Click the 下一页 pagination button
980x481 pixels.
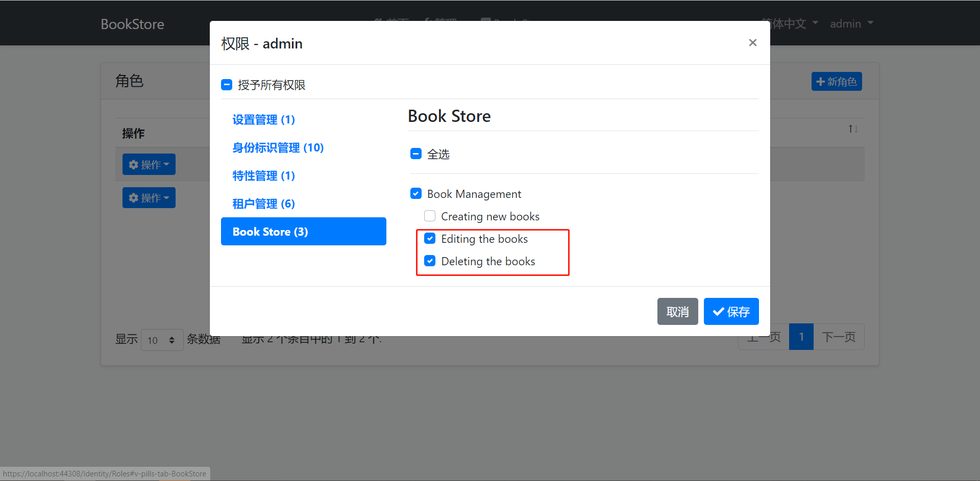click(839, 337)
